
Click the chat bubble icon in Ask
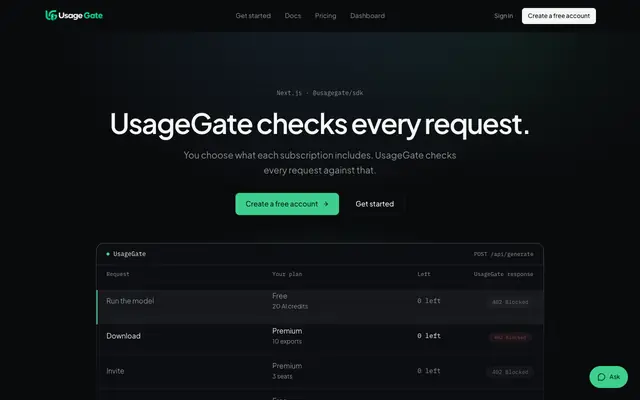[x=601, y=377]
